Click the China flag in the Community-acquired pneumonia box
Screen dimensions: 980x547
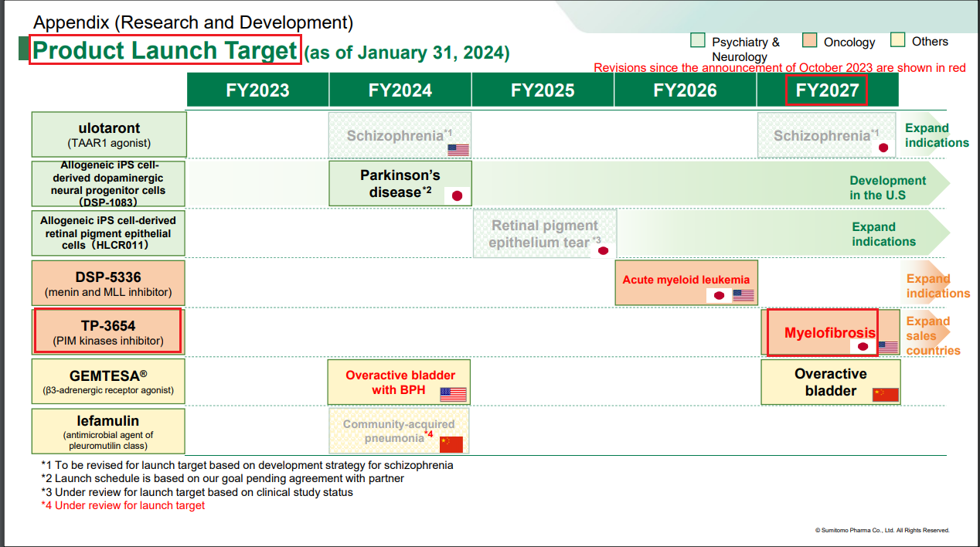click(x=451, y=444)
